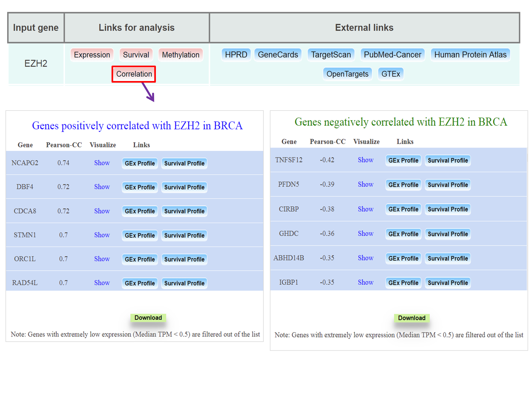Click GEx Profile for PFDN5
This screenshot has height=399, width=532.
coord(403,185)
